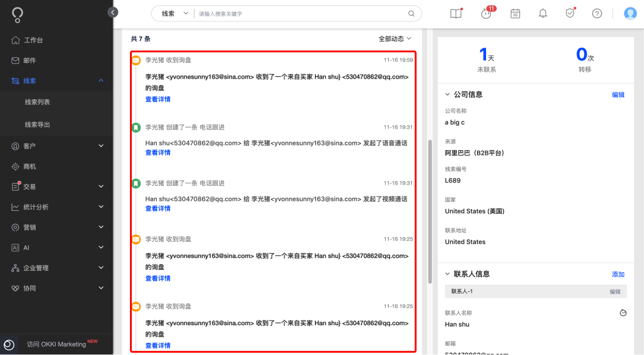Click the task badge icon showing 11

click(487, 13)
